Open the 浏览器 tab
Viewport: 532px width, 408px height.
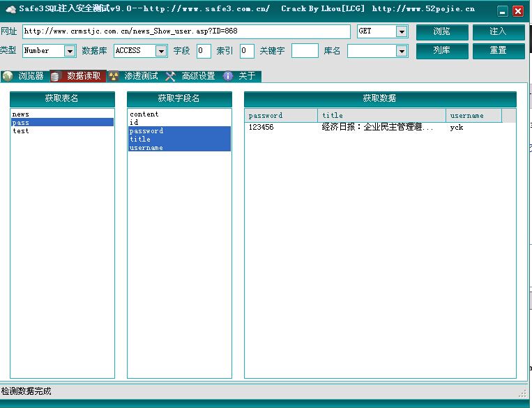(25, 76)
